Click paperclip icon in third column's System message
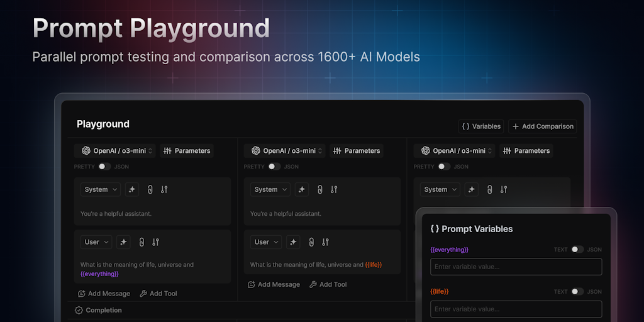 pyautogui.click(x=489, y=189)
